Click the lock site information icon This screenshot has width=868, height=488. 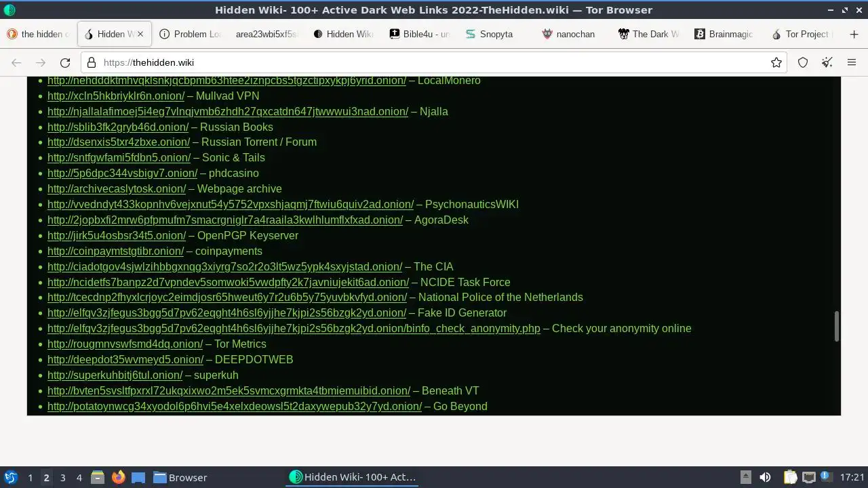(92, 62)
